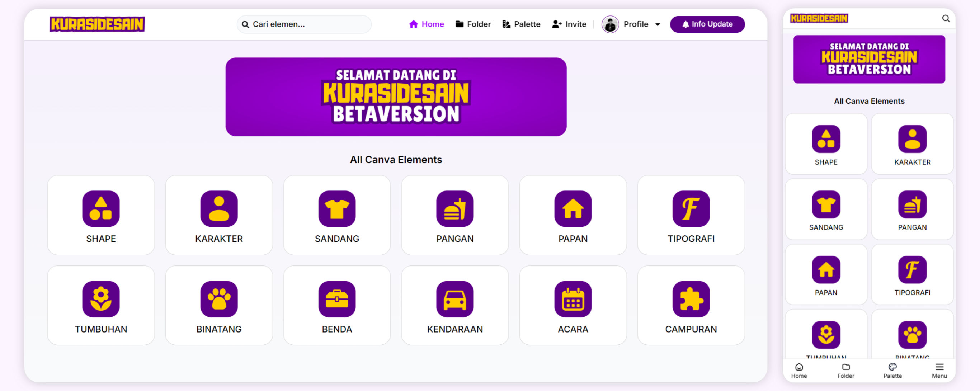980x391 pixels.
Task: Click the Campuran puzzle piece icon
Action: pyautogui.click(x=691, y=299)
